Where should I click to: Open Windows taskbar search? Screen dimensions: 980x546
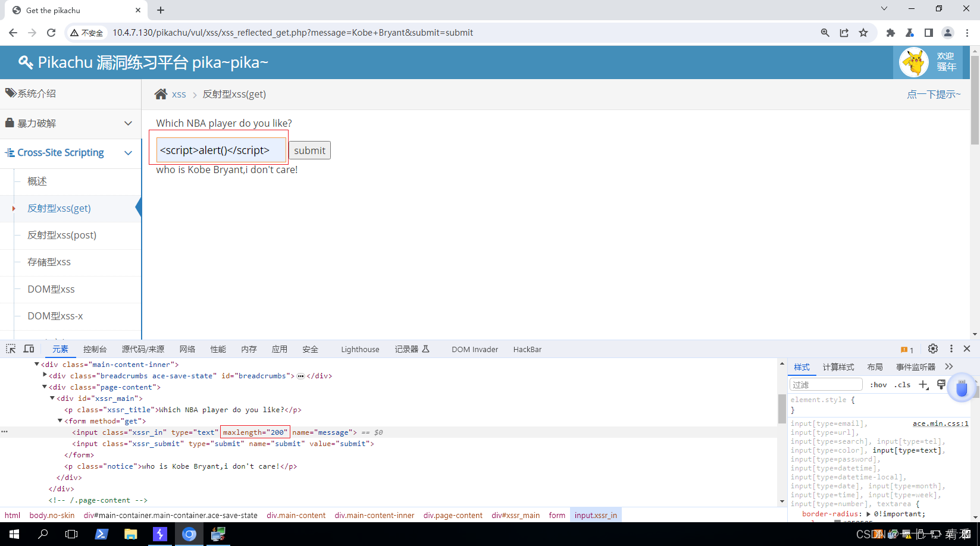tap(43, 534)
